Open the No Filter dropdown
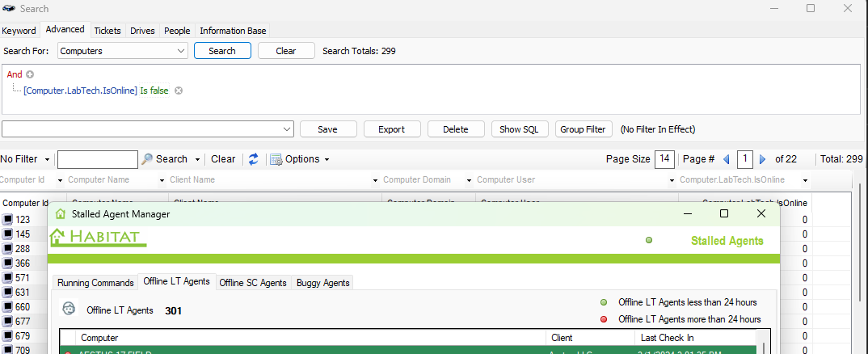868x354 pixels. [47, 159]
